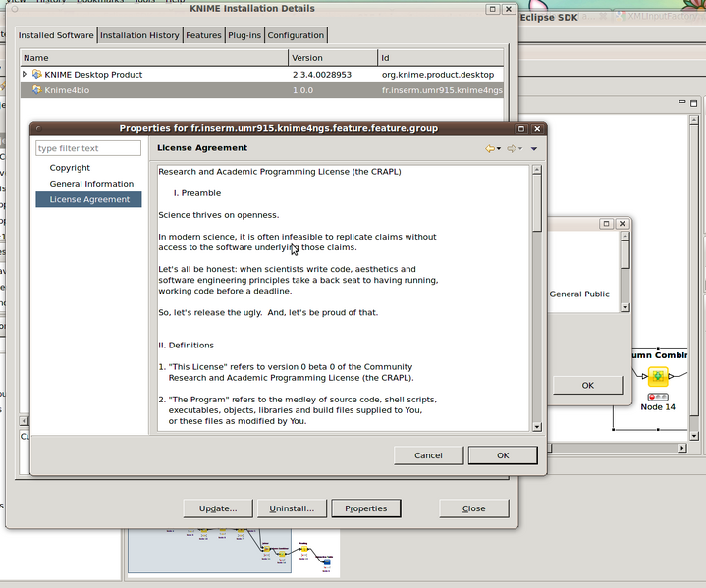Select the Knime4bio row
The width and height of the screenshot is (706, 588).
261,90
